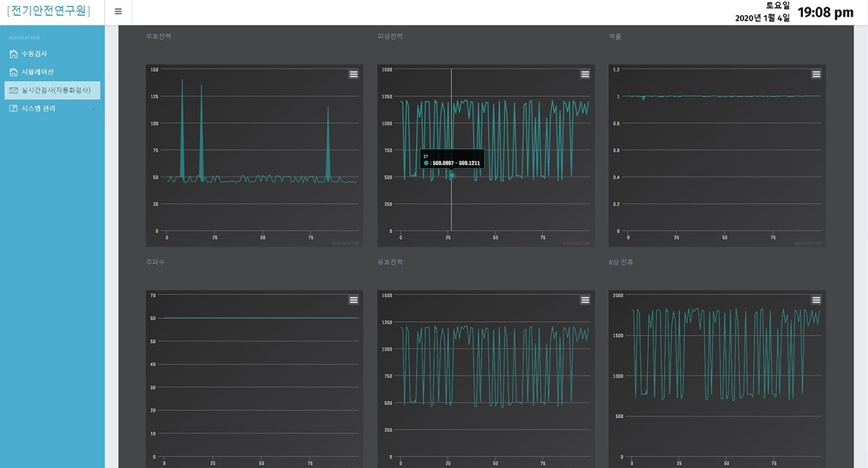Open the 피상전력 chart export menu icon
This screenshot has width=868, height=468.
click(x=585, y=74)
